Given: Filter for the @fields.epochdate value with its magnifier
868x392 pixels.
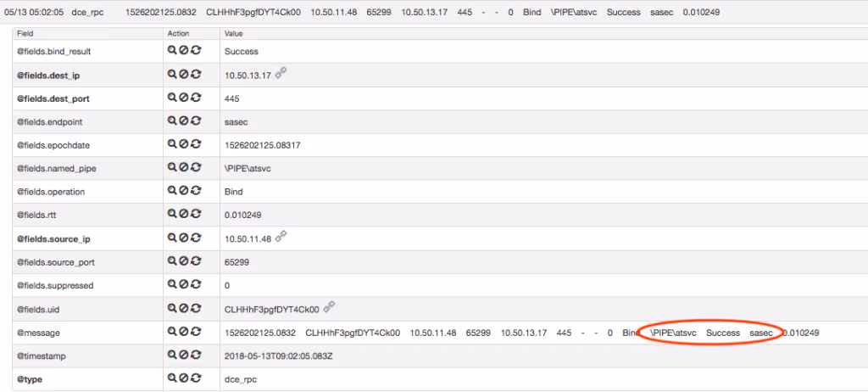Looking at the screenshot, I should tap(172, 143).
